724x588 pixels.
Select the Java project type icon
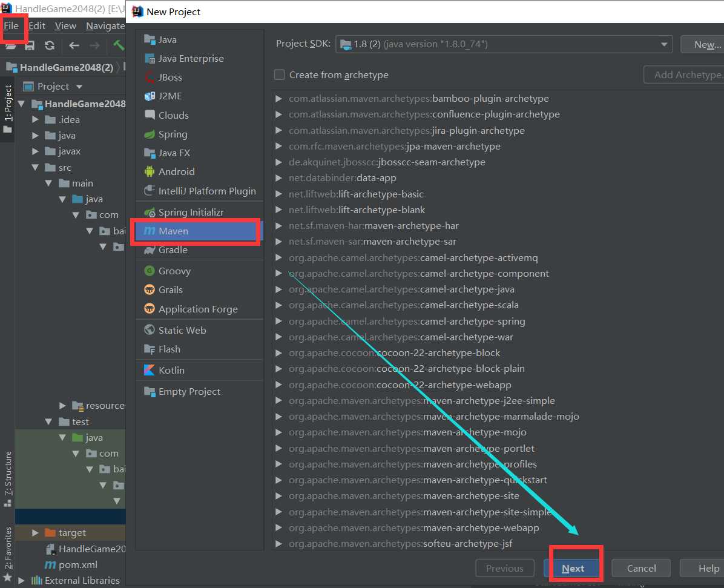(149, 40)
